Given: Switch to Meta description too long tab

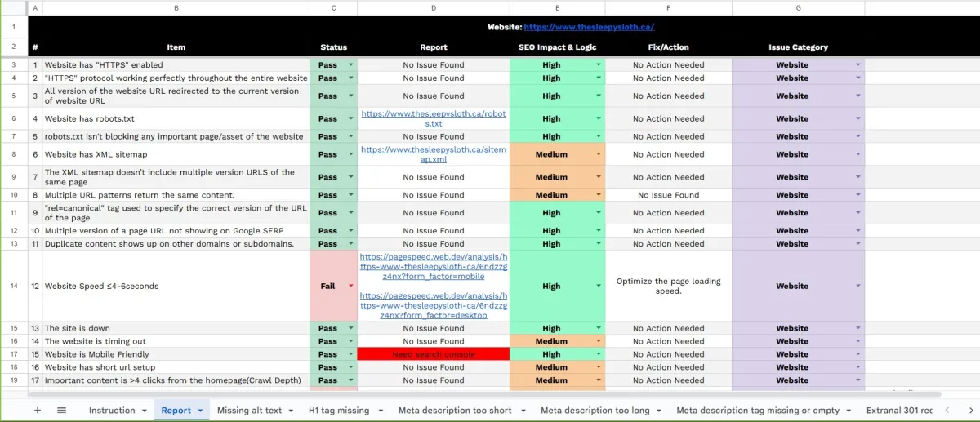Looking at the screenshot, I should [595, 411].
